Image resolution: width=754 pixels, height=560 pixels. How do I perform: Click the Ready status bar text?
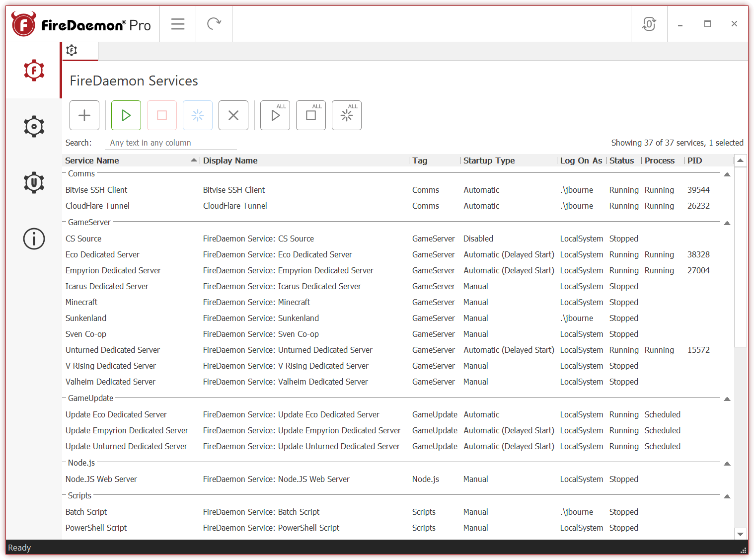point(19,548)
